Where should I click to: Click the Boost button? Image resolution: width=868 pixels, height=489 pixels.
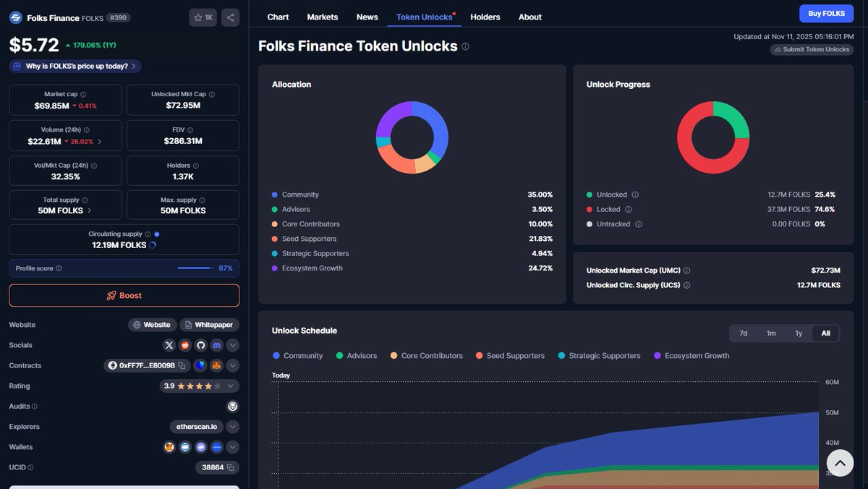pyautogui.click(x=124, y=295)
